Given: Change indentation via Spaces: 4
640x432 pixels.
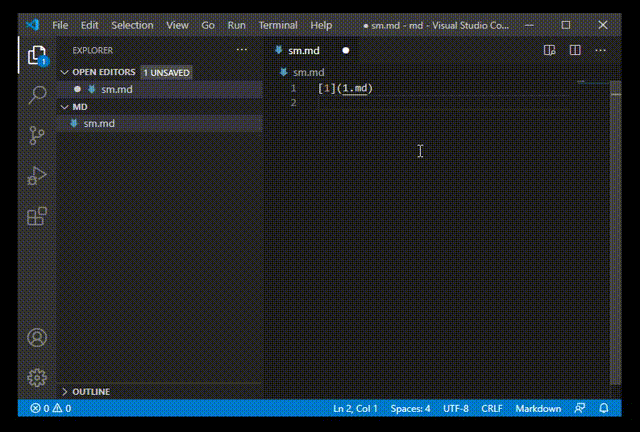Looking at the screenshot, I should pyautogui.click(x=410, y=408).
